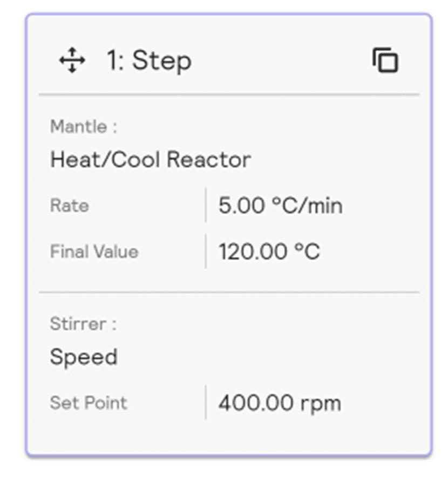Click the vertical separator beside Final Value

point(206,251)
